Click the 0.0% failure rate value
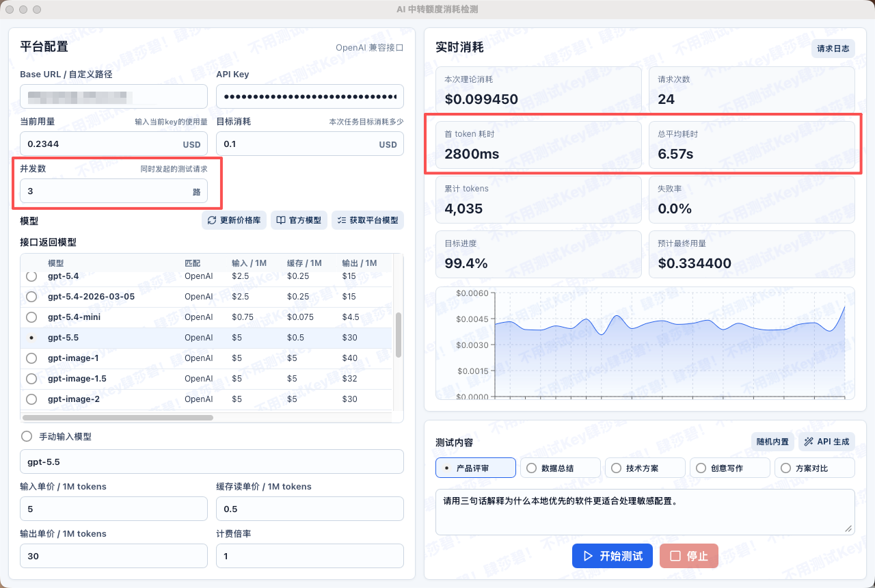 click(675, 209)
